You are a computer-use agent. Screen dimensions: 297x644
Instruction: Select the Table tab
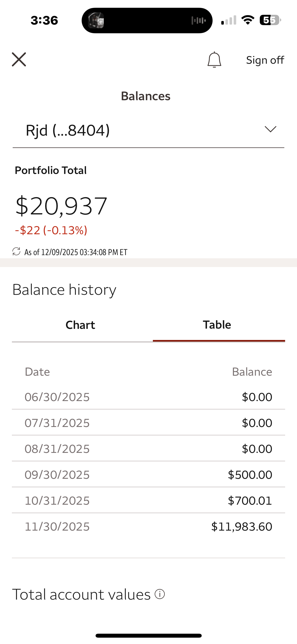pyautogui.click(x=217, y=325)
